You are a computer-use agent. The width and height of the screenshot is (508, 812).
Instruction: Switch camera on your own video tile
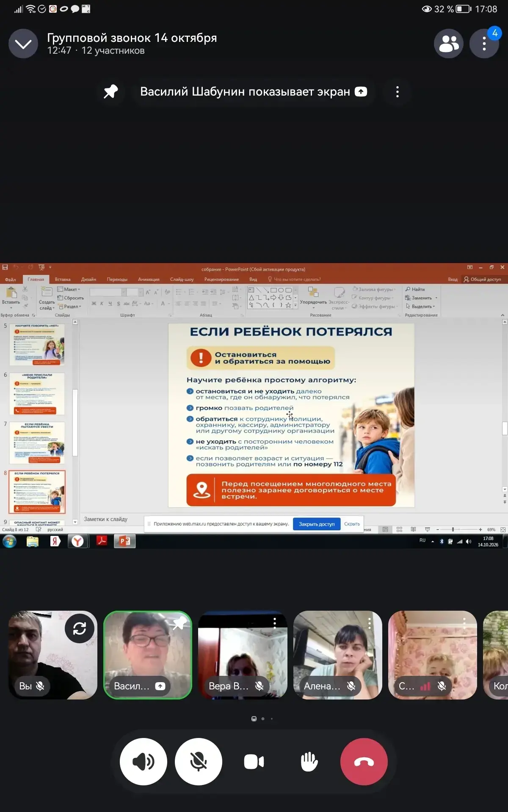[80, 628]
